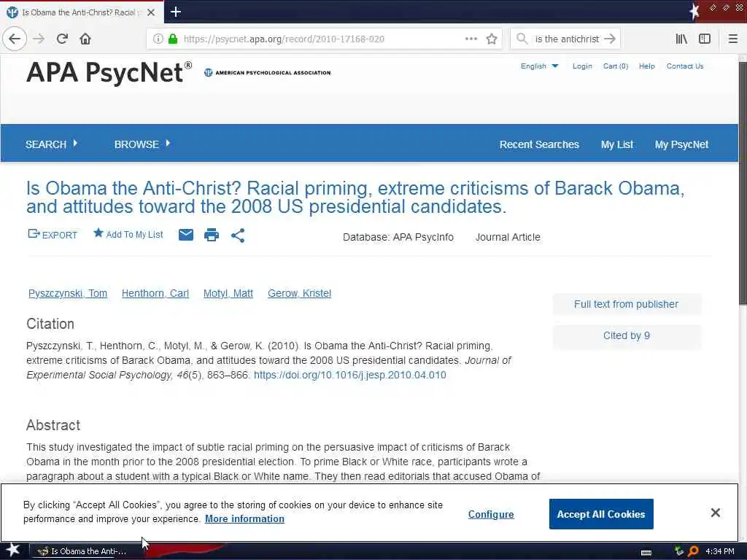The width and height of the screenshot is (747, 560).
Task: Click the APA logo icon
Action: [208, 72]
